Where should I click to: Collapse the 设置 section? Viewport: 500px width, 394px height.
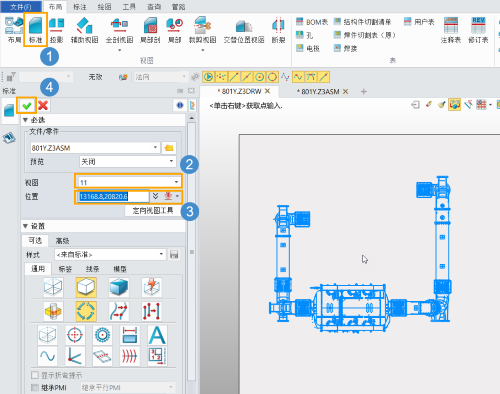coord(25,226)
